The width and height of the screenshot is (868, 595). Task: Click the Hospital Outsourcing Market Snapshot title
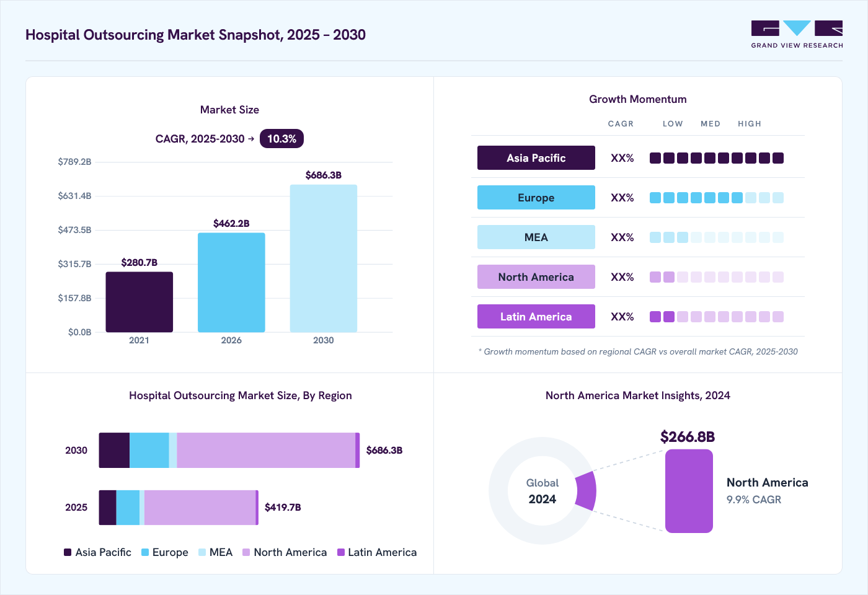195,35
